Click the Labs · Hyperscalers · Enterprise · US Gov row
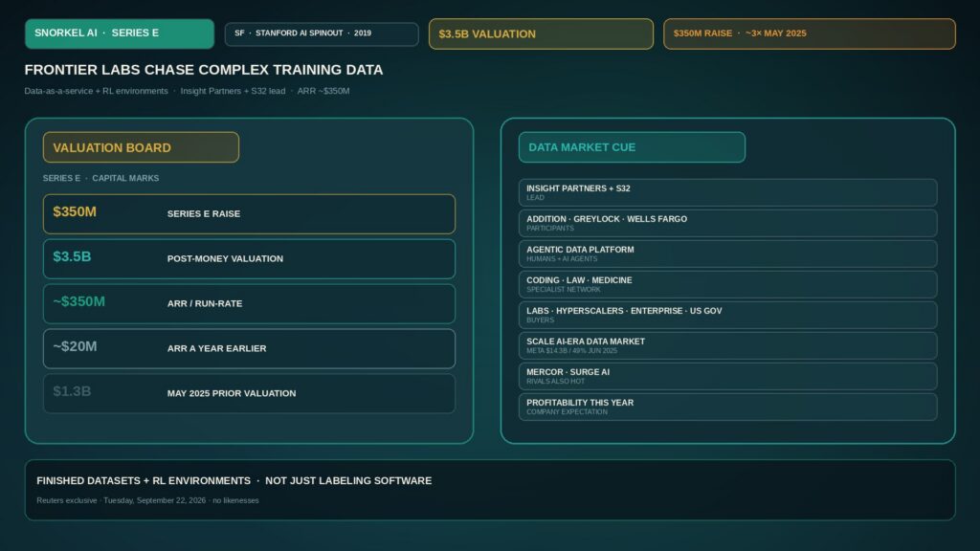The width and height of the screenshot is (980, 551). click(727, 315)
